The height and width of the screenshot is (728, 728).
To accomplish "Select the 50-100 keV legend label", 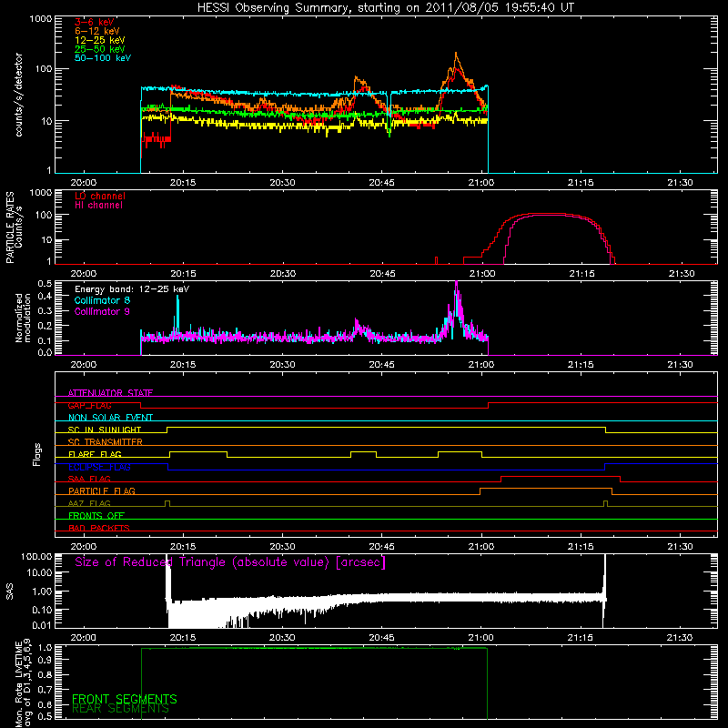I will pyautogui.click(x=103, y=58).
